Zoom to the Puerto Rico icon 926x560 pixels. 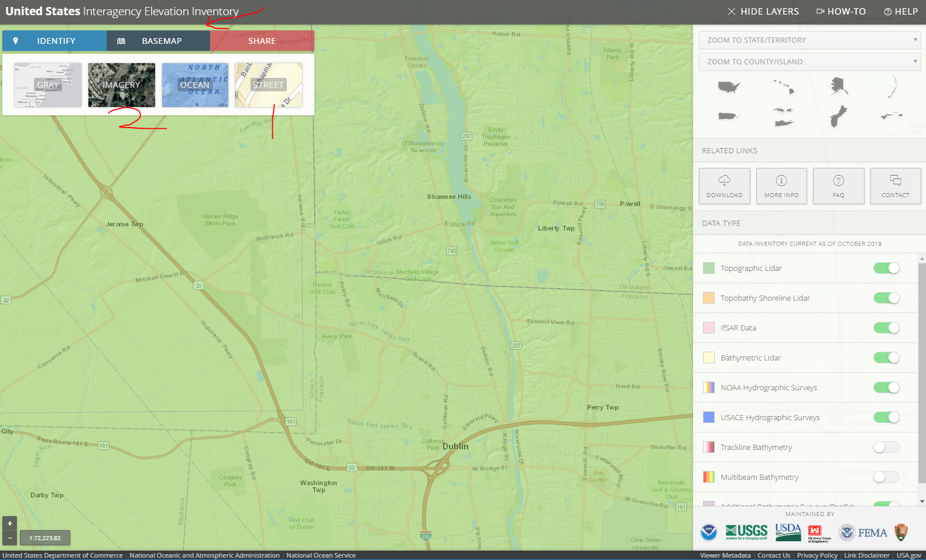728,116
